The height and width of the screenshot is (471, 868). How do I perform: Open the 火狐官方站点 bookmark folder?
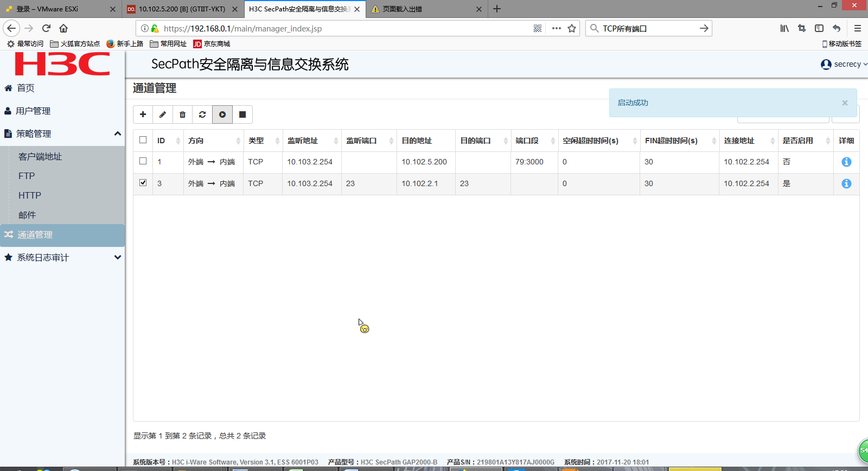tap(75, 44)
